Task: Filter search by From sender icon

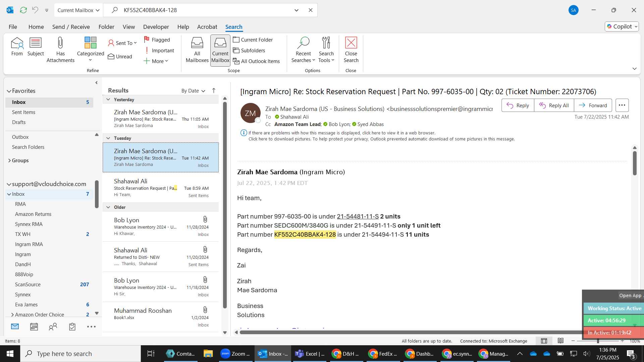Action: tap(17, 47)
